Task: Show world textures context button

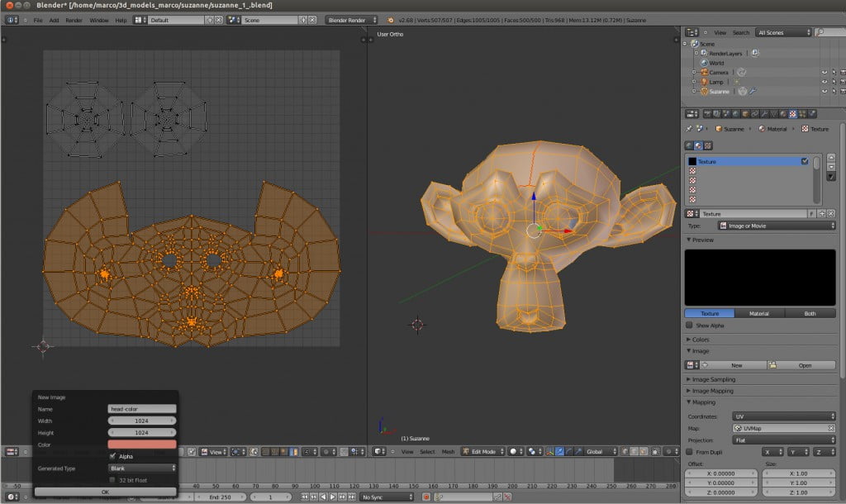Action: click(x=689, y=145)
